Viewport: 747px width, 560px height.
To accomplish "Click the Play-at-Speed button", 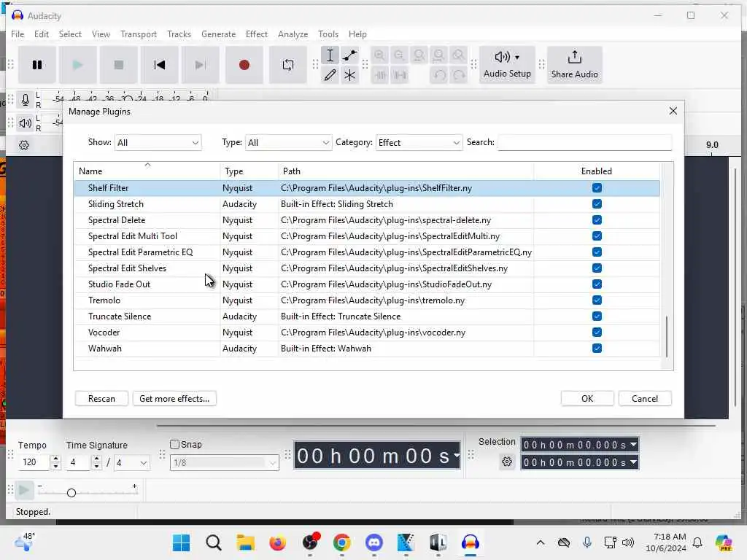I will [24, 489].
